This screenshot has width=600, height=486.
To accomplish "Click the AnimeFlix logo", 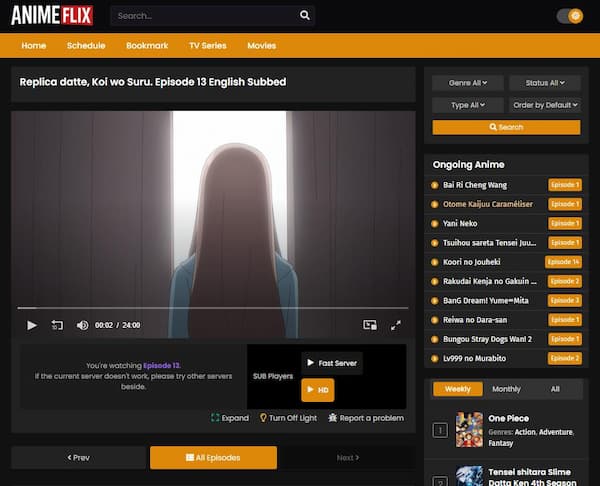I will tap(52, 15).
